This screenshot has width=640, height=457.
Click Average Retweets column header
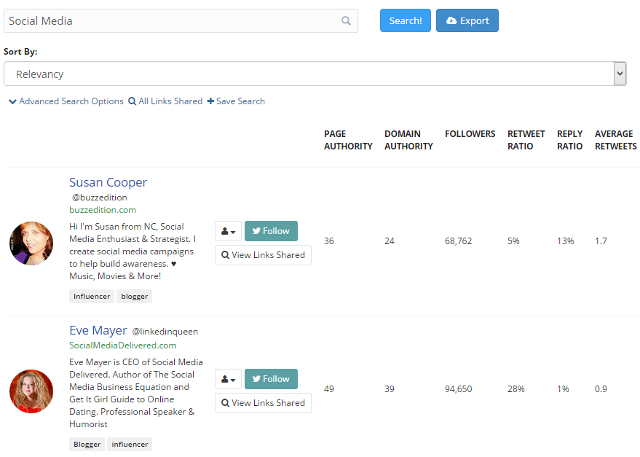[616, 140]
